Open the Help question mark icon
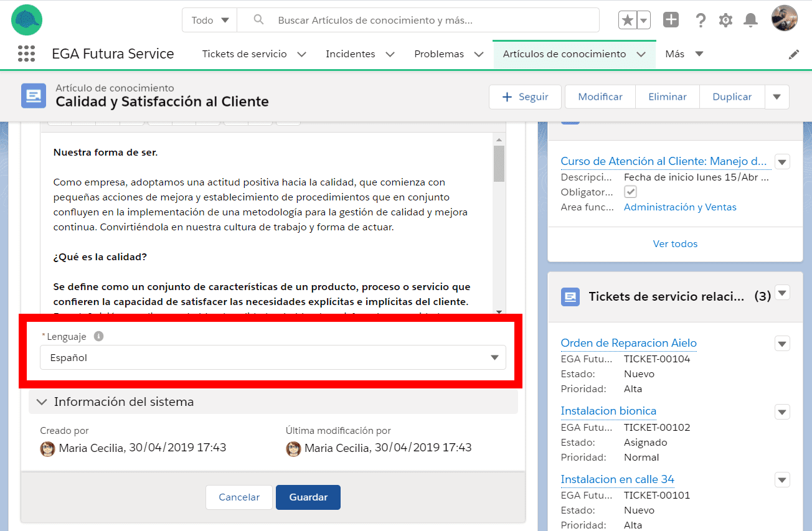The width and height of the screenshot is (812, 531). click(701, 21)
